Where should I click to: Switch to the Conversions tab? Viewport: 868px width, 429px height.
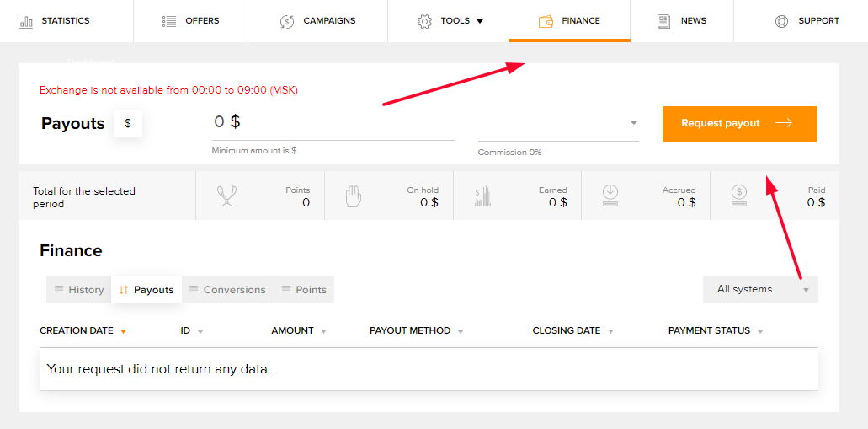point(227,290)
